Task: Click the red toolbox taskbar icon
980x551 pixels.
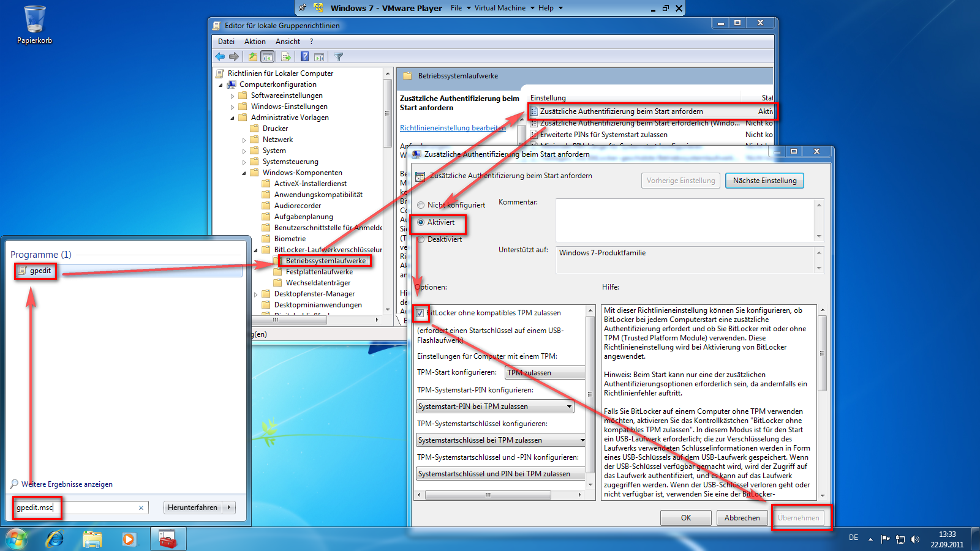Action: click(x=167, y=539)
